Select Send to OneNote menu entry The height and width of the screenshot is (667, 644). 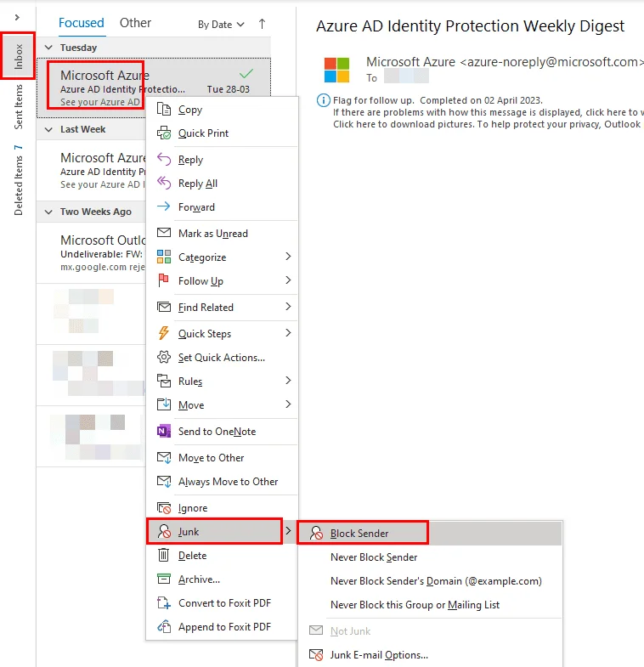222,432
